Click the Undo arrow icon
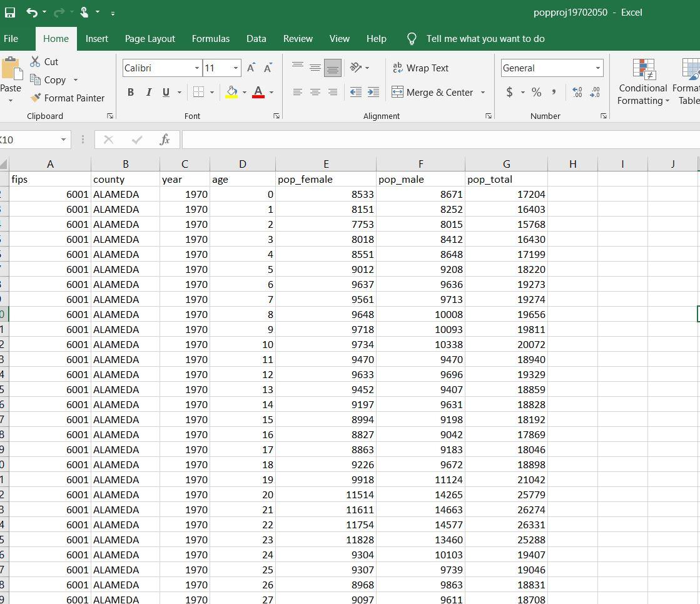Viewport: 700px width, 604px height. [x=32, y=13]
